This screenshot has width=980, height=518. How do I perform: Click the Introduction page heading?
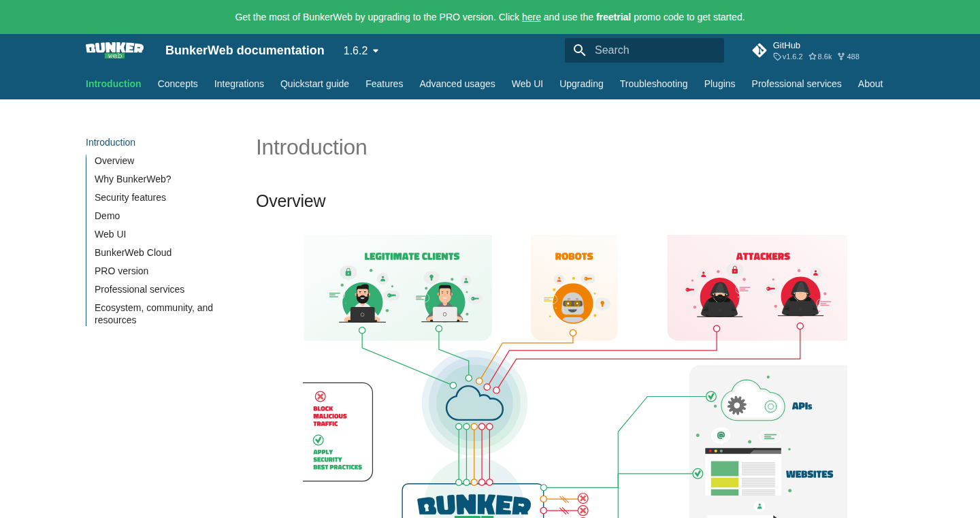click(x=312, y=147)
